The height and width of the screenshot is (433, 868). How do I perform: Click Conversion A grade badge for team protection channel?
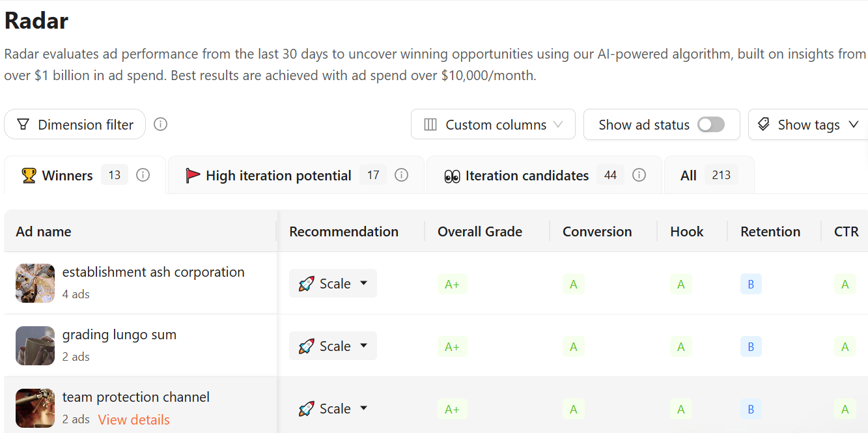(574, 409)
